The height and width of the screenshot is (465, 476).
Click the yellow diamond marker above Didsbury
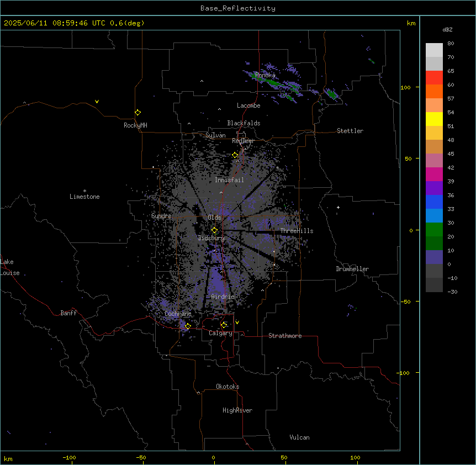(x=214, y=230)
